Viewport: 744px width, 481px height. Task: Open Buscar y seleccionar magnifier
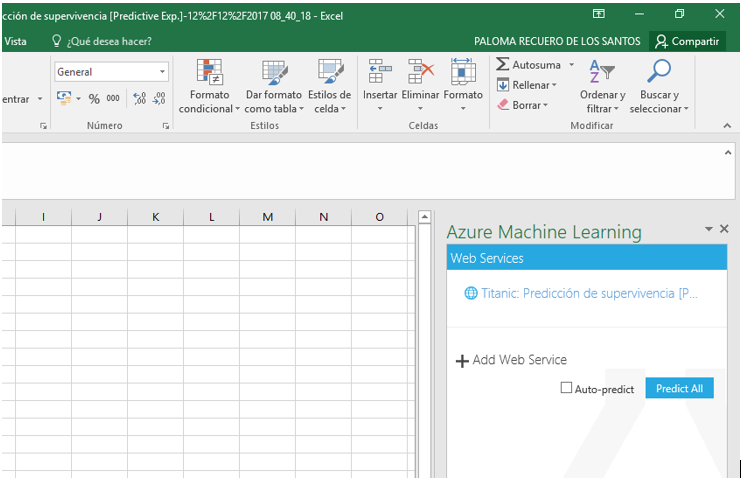(x=659, y=71)
